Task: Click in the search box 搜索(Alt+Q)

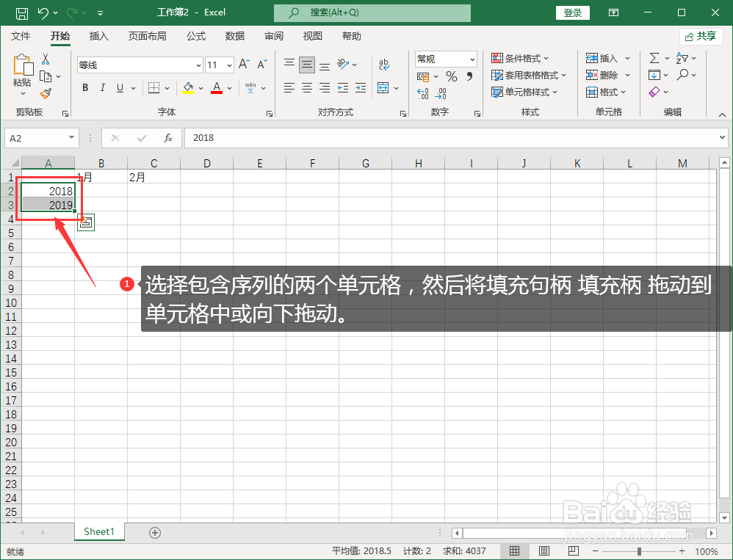Action: tap(372, 13)
